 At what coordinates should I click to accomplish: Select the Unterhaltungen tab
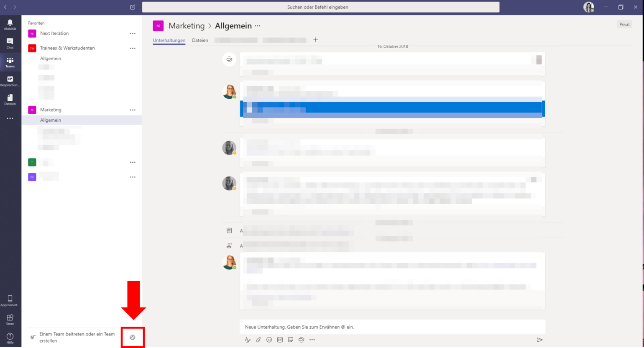click(x=169, y=40)
